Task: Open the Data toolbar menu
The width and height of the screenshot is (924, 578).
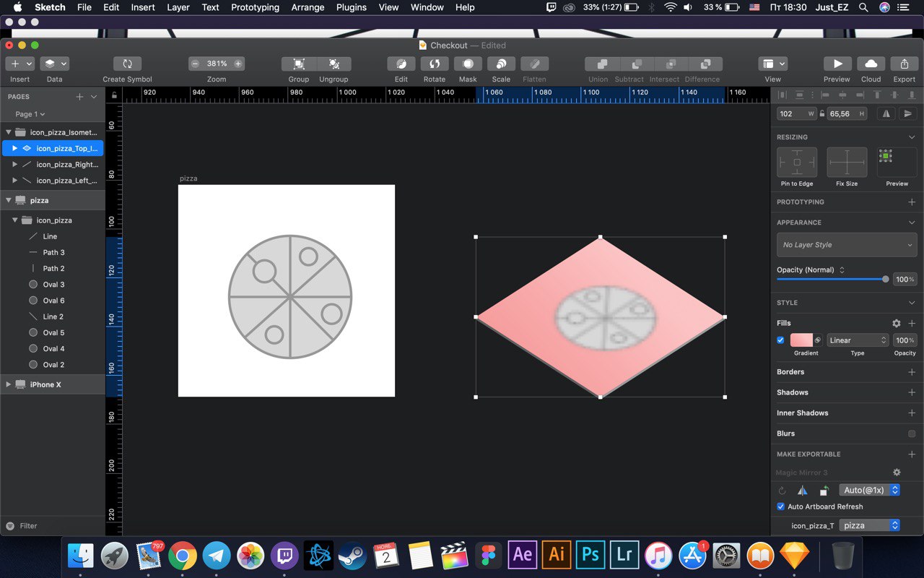Action: 54,64
